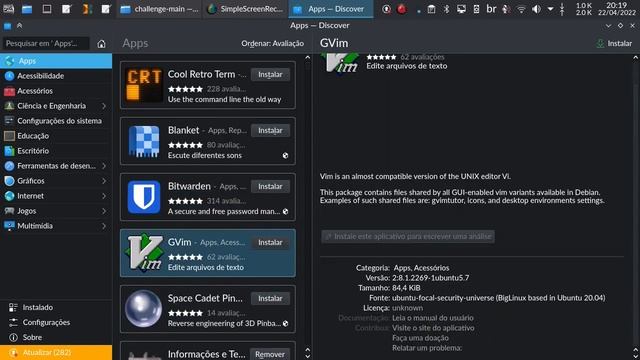Expand the Internet category
The height and width of the screenshot is (360, 640).
point(104,196)
